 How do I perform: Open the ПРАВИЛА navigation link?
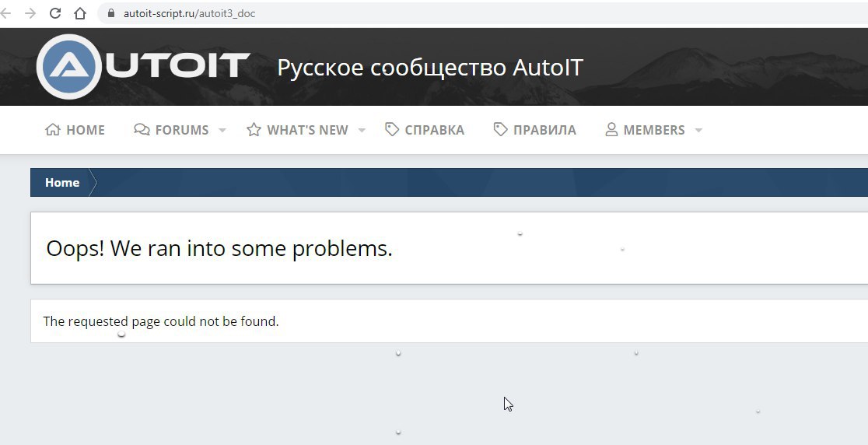click(x=544, y=130)
